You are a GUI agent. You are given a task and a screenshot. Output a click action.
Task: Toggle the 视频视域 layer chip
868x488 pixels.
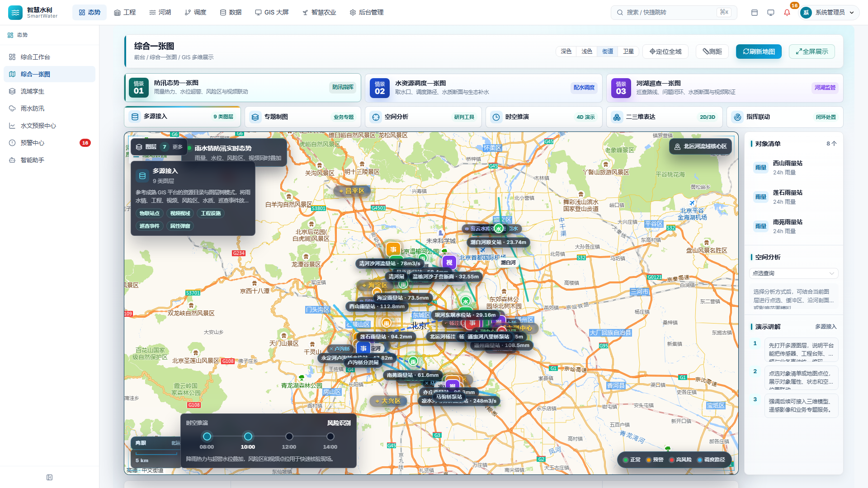180,213
